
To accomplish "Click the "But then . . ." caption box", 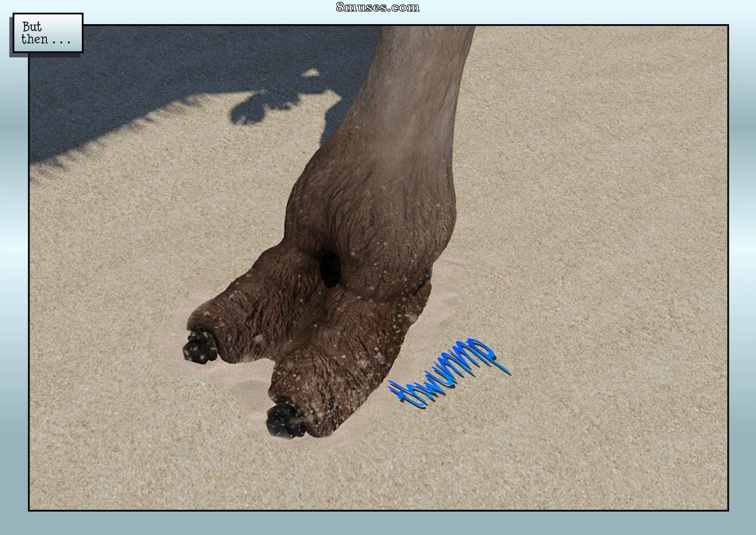I will pyautogui.click(x=47, y=33).
